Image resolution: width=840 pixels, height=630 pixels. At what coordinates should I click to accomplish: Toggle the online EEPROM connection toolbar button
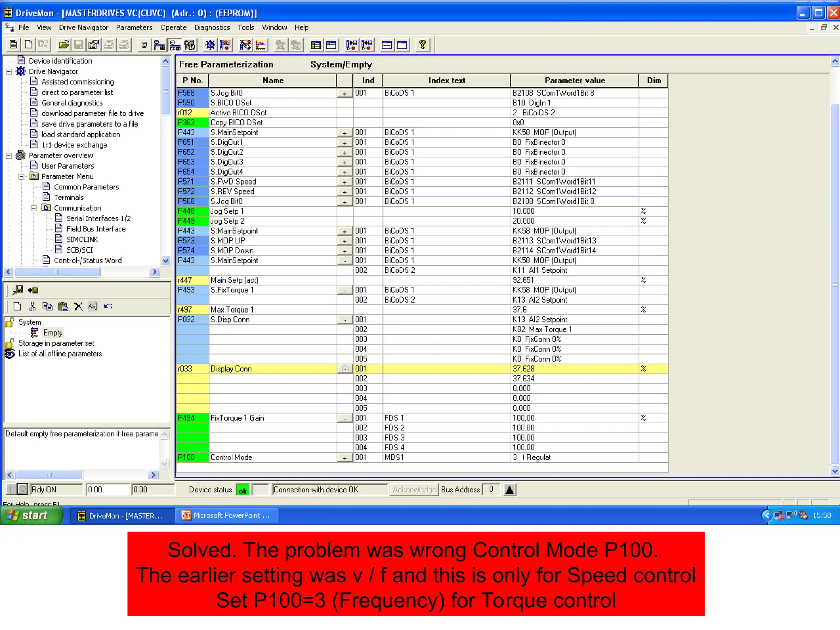click(x=175, y=45)
